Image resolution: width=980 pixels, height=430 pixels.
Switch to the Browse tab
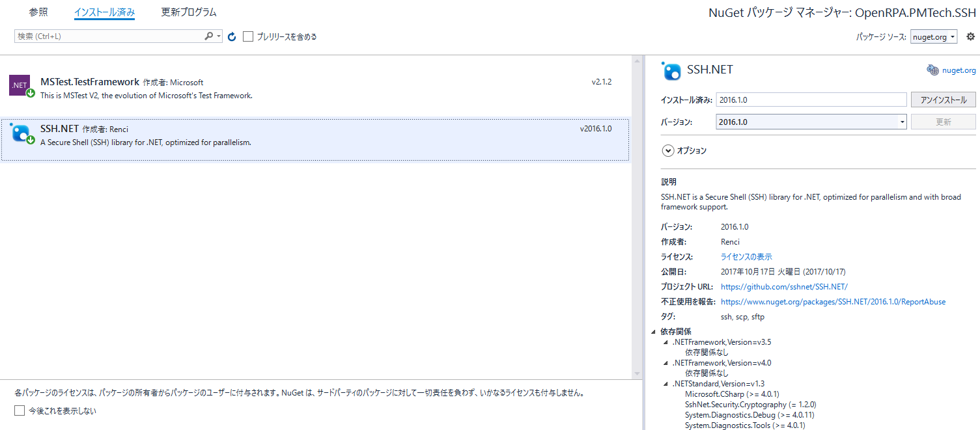point(38,12)
